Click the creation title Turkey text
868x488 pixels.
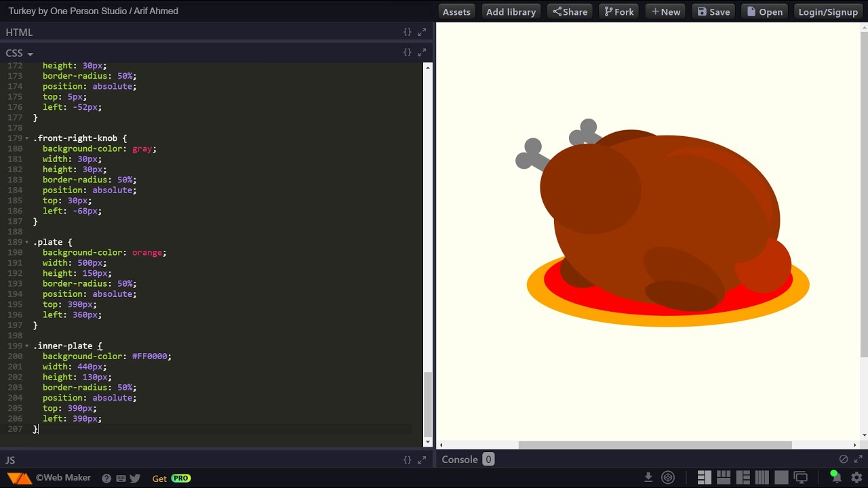pyautogui.click(x=94, y=11)
